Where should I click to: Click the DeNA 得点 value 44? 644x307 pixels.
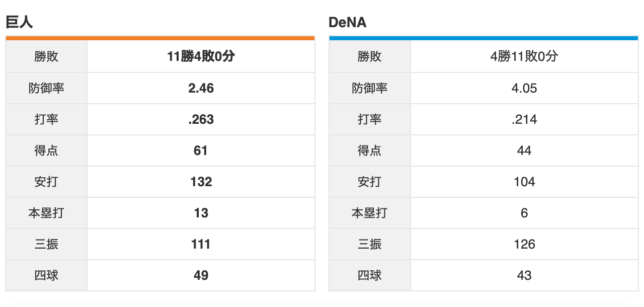pyautogui.click(x=524, y=150)
